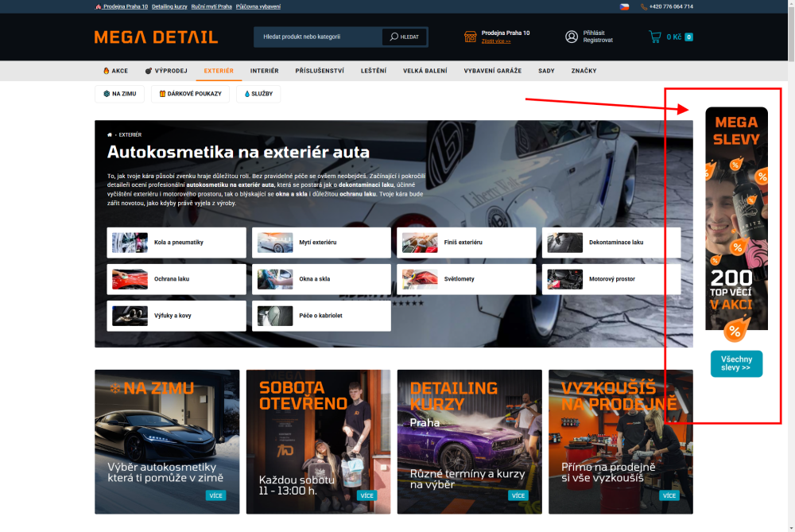Click the magnifier Hledat search button
Screen dimensions: 795x532
404,37
